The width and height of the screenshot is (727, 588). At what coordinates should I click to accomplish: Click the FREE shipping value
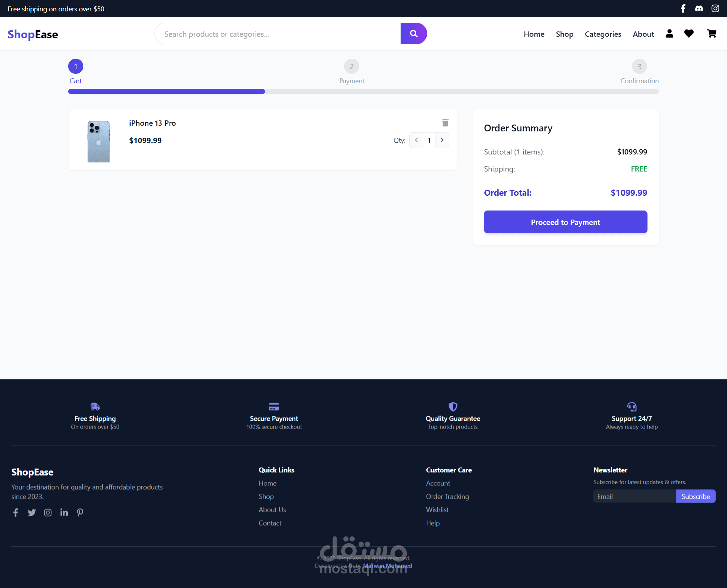639,169
